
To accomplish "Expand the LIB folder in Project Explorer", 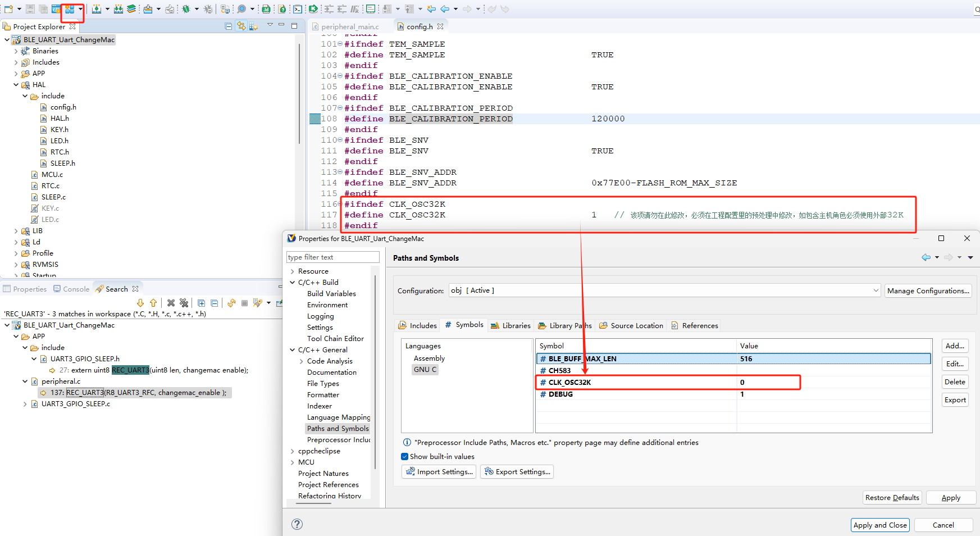I will click(x=16, y=231).
